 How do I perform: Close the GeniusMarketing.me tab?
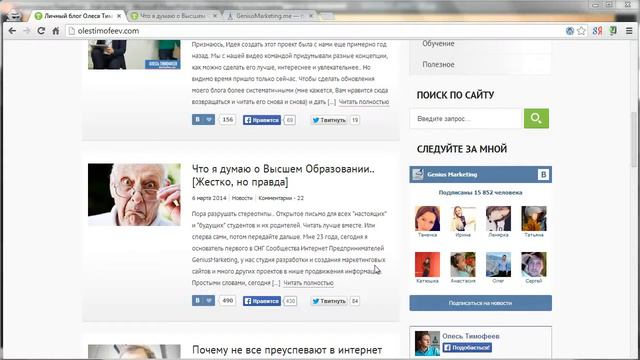311,16
